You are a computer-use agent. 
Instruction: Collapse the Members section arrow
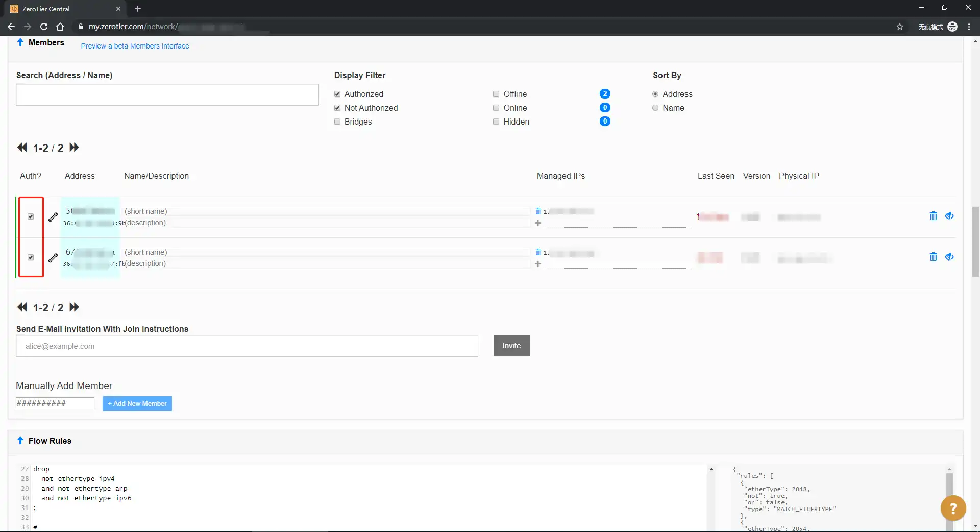point(20,42)
